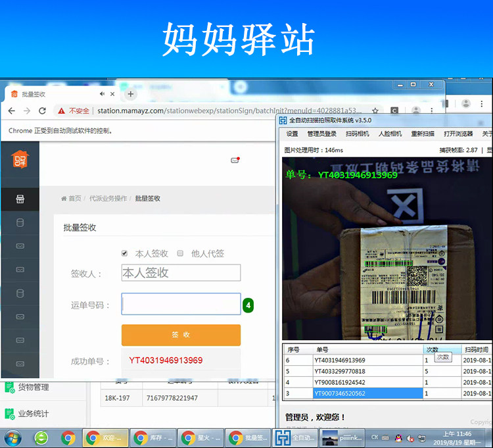
Task: Sort by the 次数 column header
Action: tap(442, 349)
